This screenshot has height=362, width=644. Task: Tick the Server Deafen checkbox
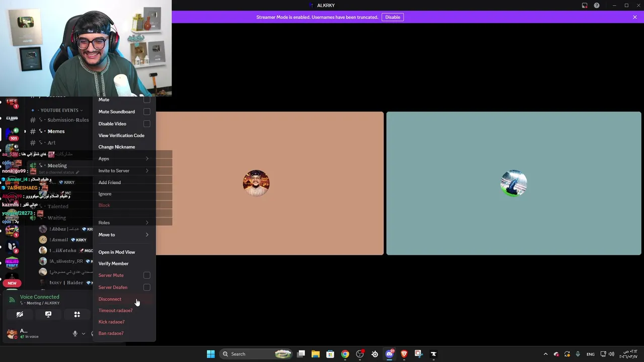[x=147, y=288]
